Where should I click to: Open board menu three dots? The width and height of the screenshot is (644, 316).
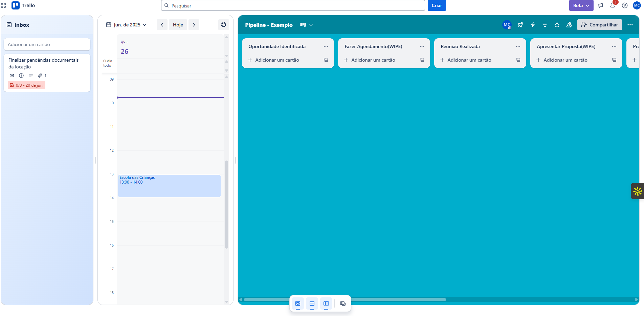[630, 25]
